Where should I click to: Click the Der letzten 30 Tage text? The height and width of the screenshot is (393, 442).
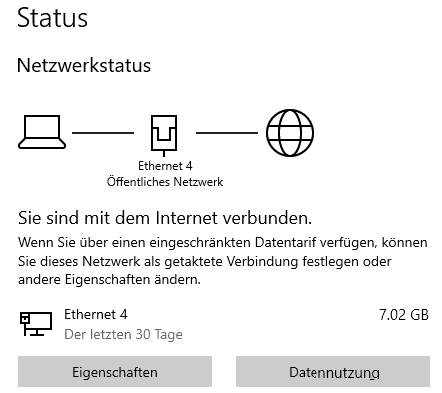(123, 334)
